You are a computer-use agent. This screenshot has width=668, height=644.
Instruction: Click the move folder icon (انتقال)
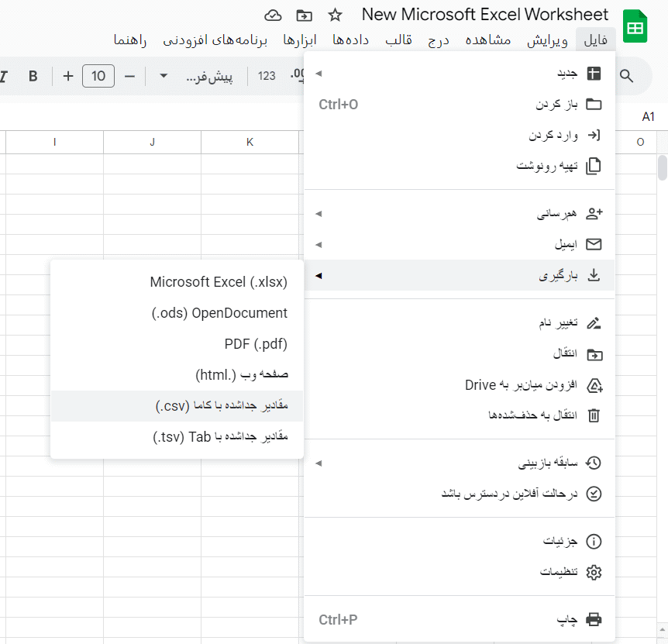tap(594, 354)
